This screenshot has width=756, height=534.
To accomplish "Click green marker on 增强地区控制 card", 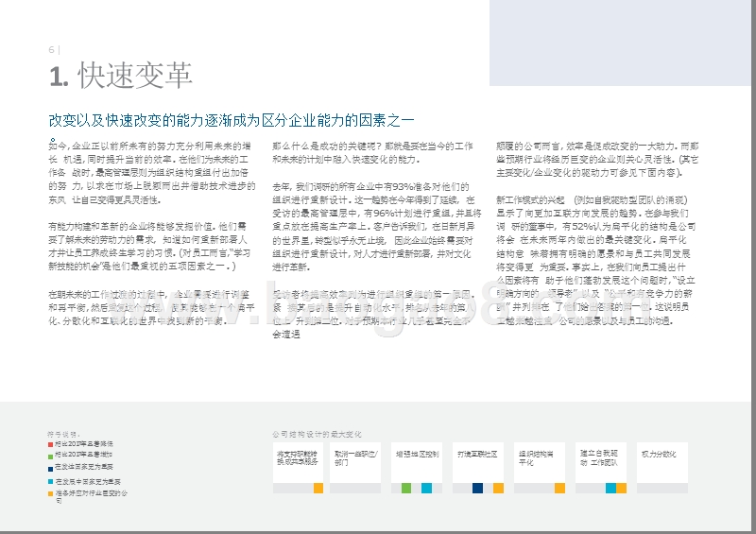I will click(x=406, y=488).
